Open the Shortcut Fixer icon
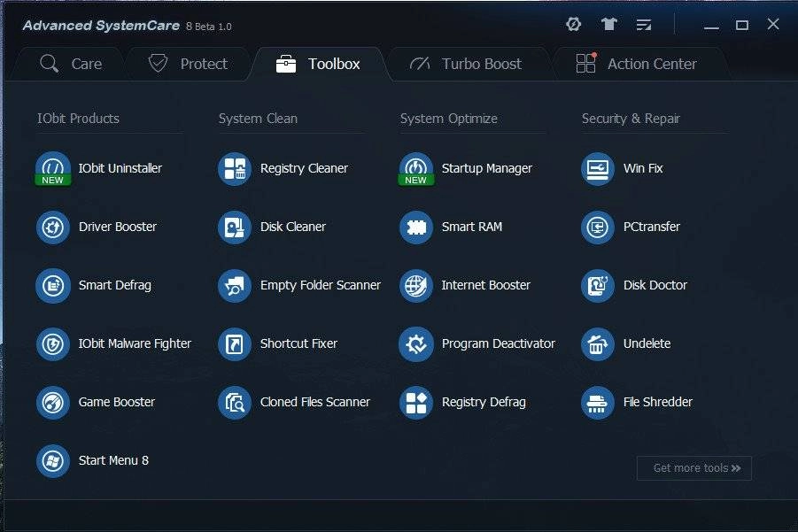Viewport: 798px width, 532px height. [235, 344]
